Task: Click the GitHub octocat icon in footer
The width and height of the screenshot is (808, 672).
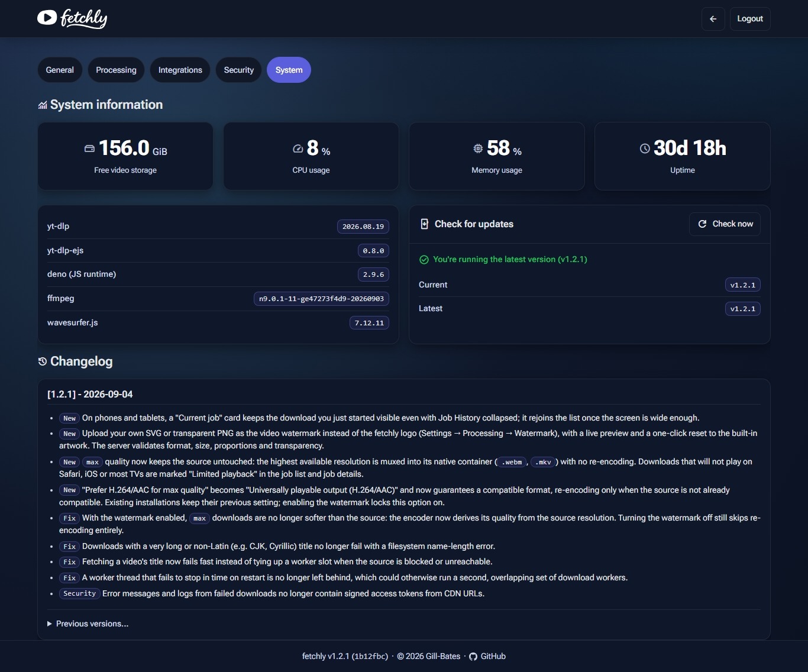Action: tap(473, 657)
